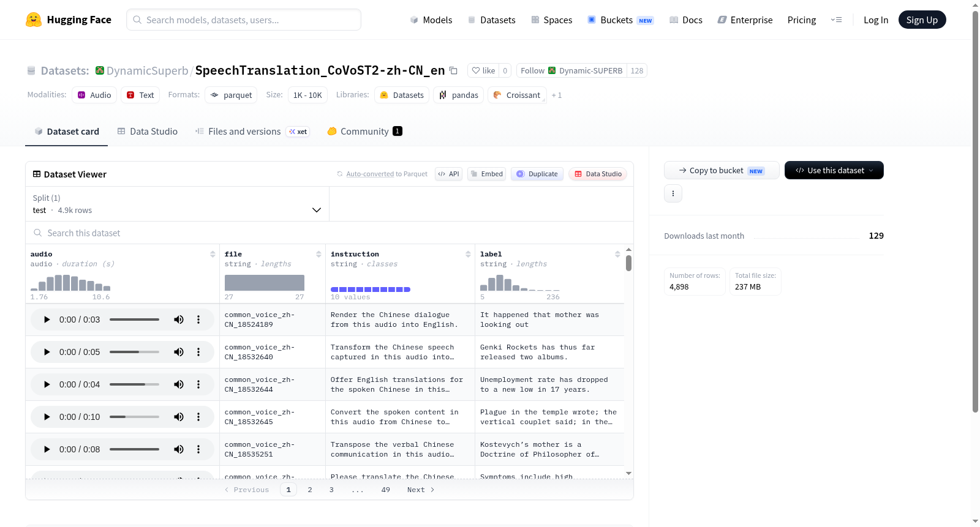
Task: Click the API button in Dataset Viewer
Action: pos(448,174)
